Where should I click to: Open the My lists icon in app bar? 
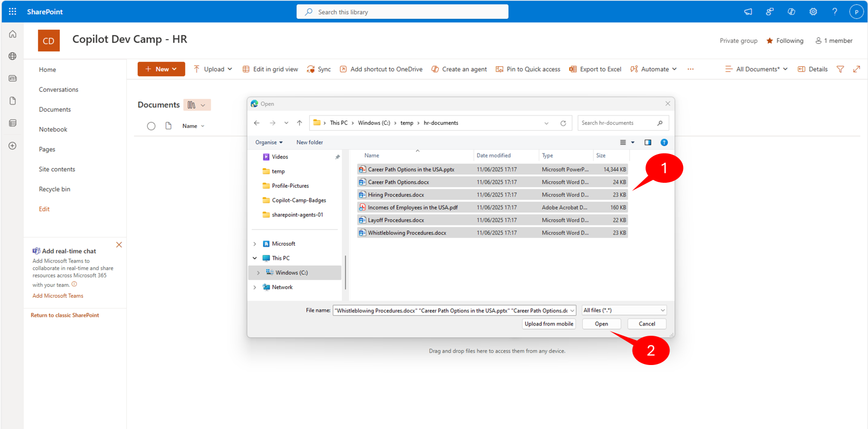[x=12, y=123]
